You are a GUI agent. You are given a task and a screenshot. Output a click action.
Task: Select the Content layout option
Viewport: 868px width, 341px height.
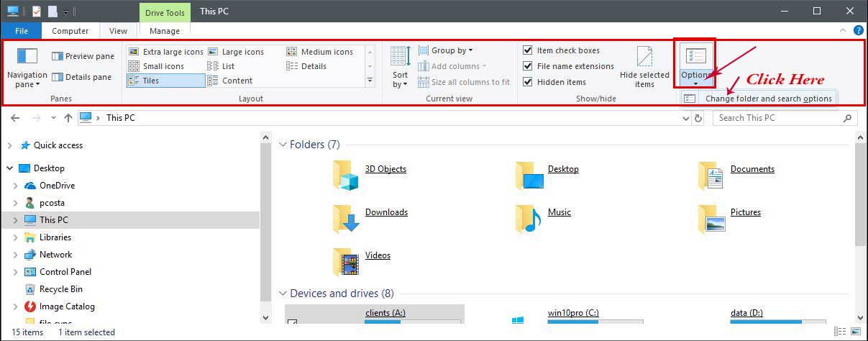pyautogui.click(x=230, y=81)
